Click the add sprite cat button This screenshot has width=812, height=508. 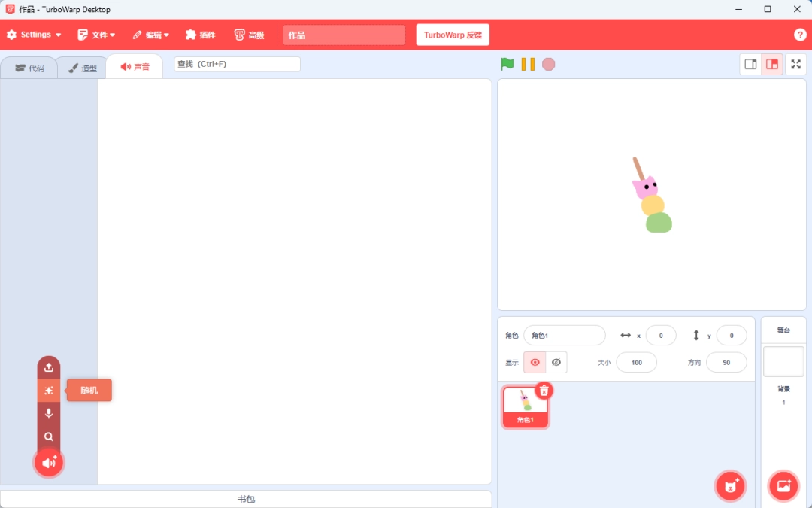click(730, 486)
